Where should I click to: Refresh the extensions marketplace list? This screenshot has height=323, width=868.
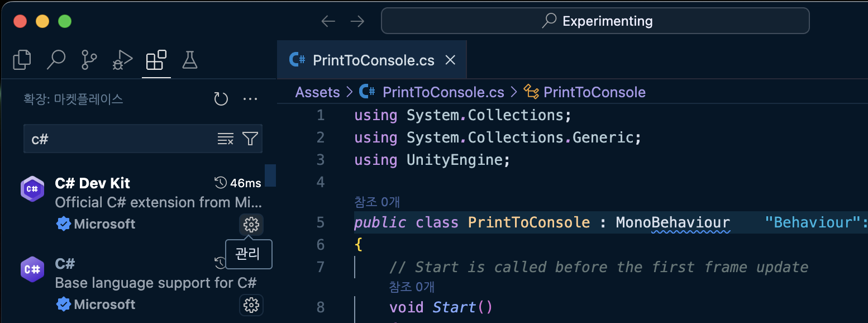221,99
